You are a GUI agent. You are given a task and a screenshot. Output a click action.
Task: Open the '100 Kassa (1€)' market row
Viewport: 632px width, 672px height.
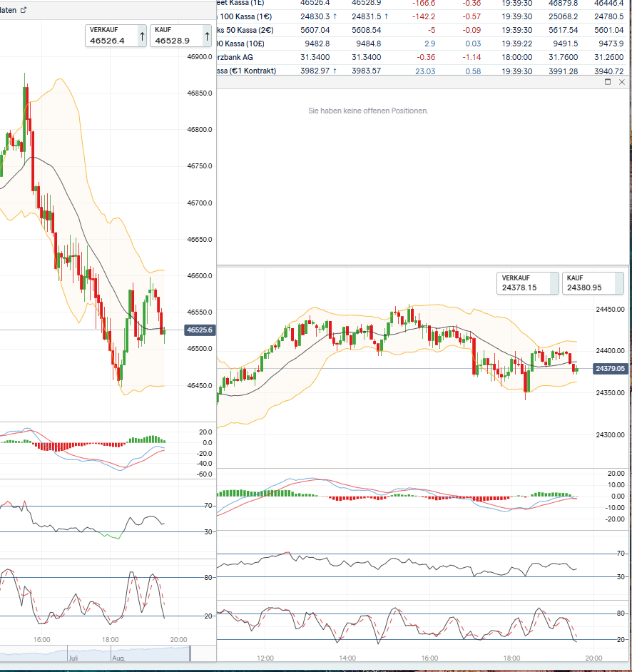point(248,16)
